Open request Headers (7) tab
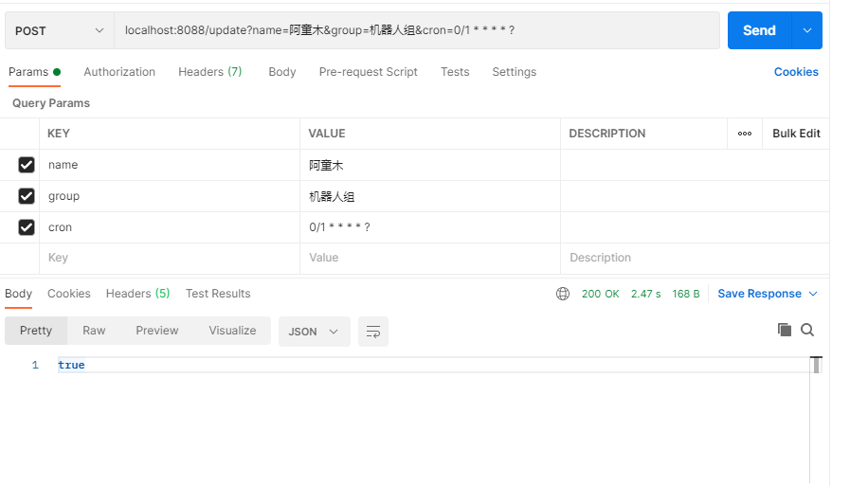Image resolution: width=868 pixels, height=486 pixels. pyautogui.click(x=209, y=72)
